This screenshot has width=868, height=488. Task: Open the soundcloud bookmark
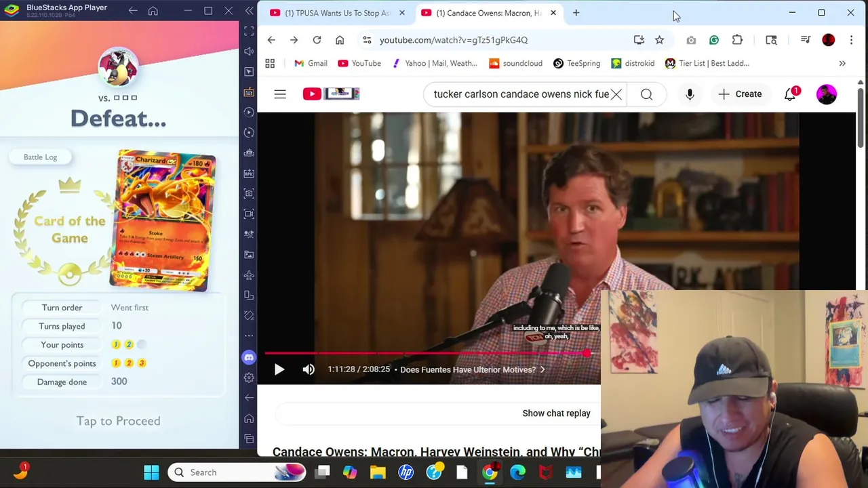coord(515,64)
